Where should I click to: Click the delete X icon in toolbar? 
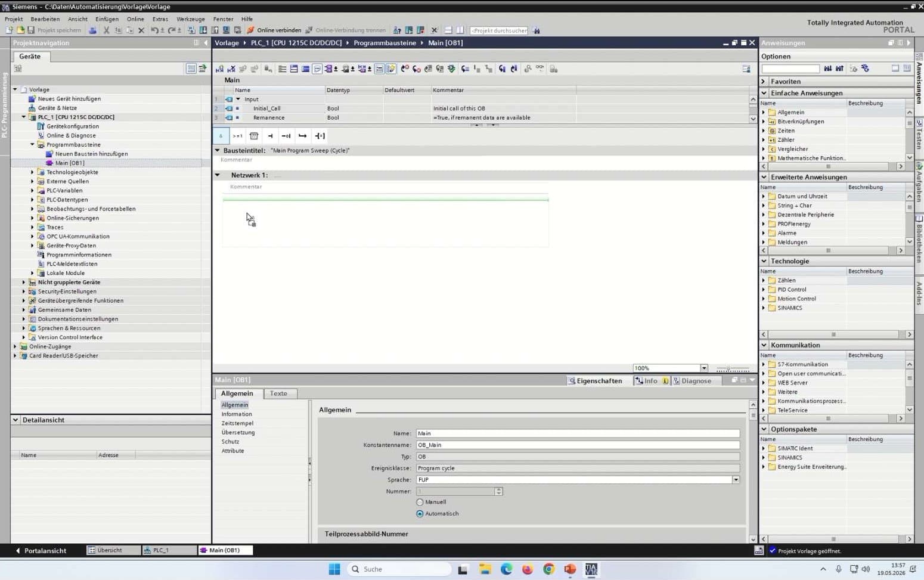point(141,30)
